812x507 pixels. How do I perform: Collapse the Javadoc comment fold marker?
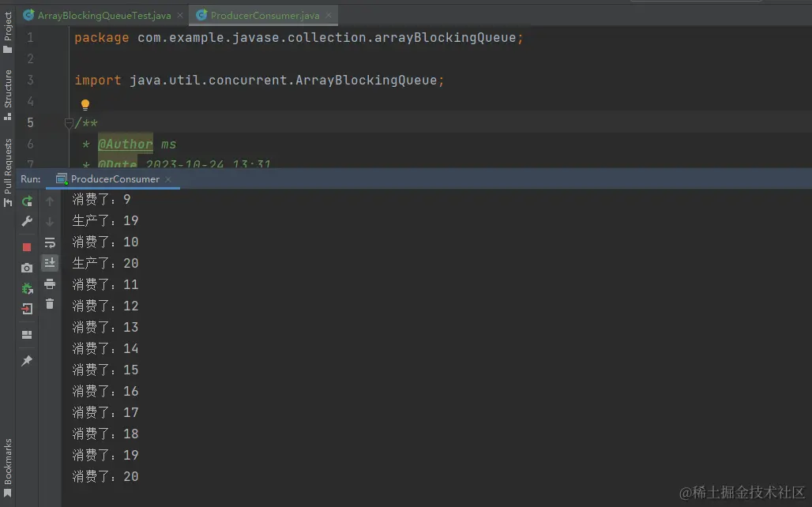[x=69, y=123]
